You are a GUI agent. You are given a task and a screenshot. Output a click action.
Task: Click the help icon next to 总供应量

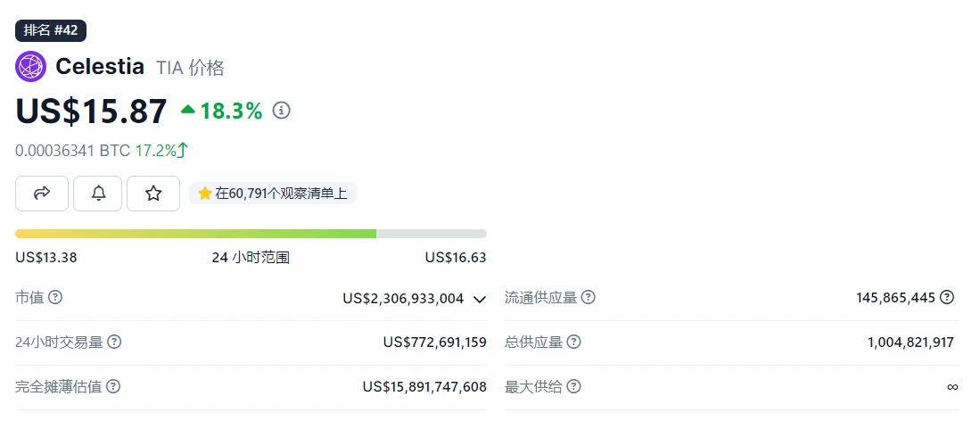click(574, 342)
